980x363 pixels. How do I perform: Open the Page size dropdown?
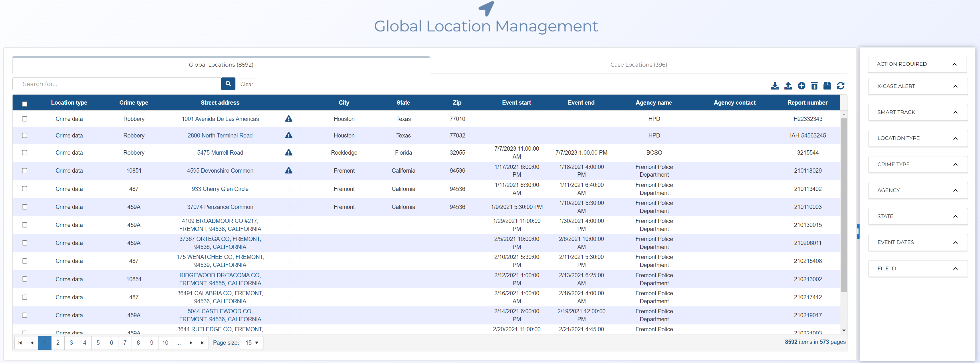click(x=251, y=342)
